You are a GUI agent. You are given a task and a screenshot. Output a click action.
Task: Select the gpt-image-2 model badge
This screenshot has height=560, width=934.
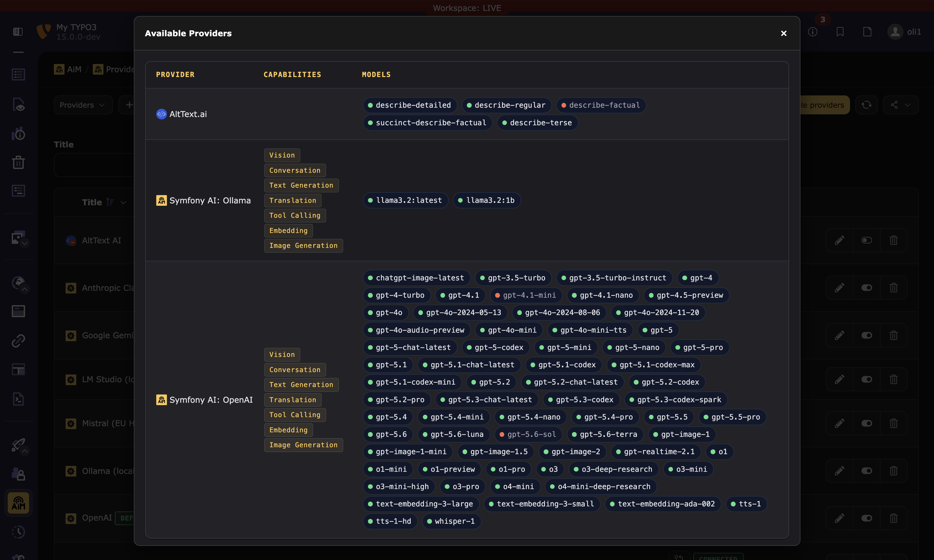tap(572, 452)
